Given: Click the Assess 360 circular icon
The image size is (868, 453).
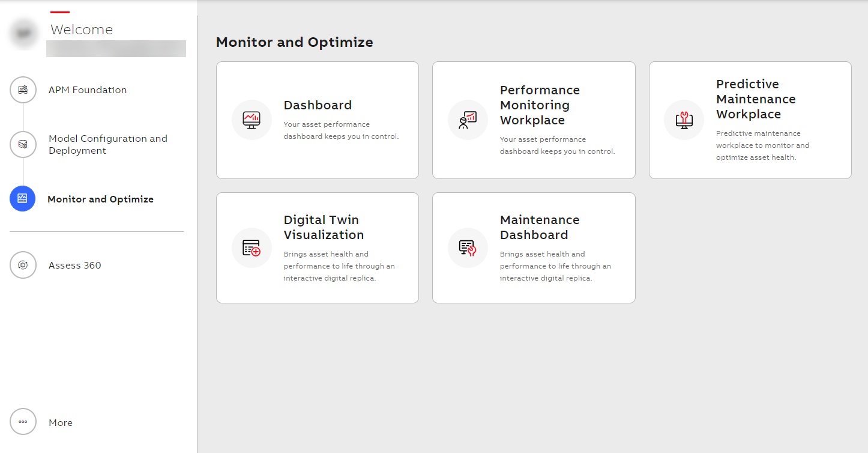Looking at the screenshot, I should 23,265.
